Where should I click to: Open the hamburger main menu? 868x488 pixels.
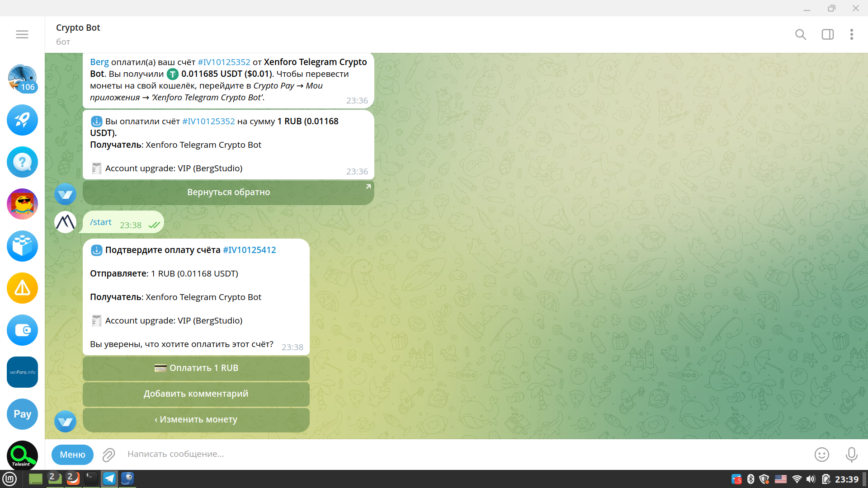[x=22, y=34]
